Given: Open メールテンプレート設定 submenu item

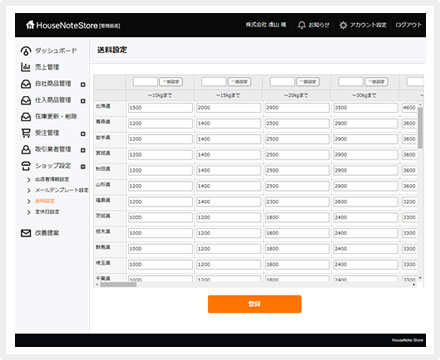Looking at the screenshot, I should 62,190.
